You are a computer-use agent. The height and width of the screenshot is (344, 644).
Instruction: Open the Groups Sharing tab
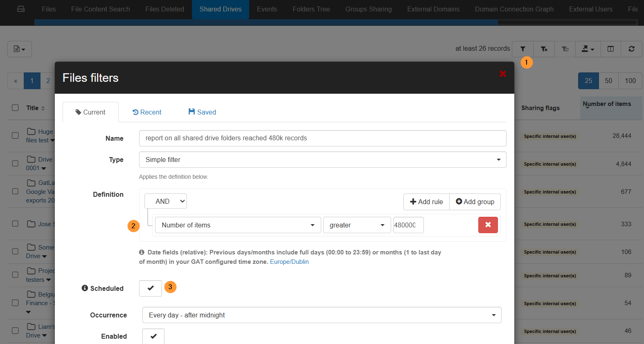(x=369, y=9)
